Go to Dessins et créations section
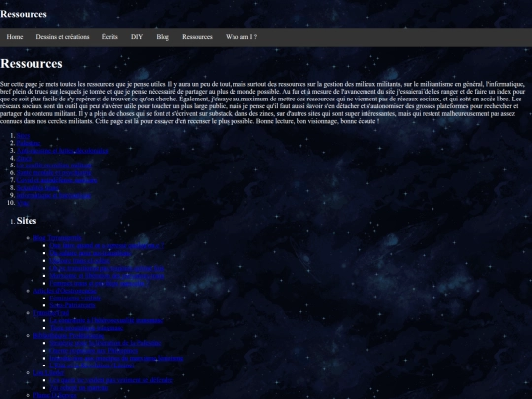The height and width of the screenshot is (399, 532). coord(62,37)
